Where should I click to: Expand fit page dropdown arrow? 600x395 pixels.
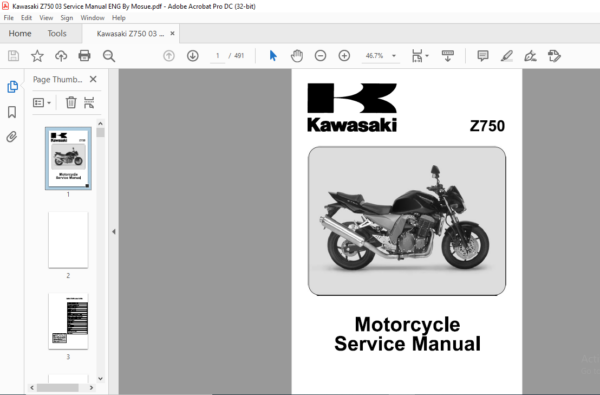(x=427, y=56)
